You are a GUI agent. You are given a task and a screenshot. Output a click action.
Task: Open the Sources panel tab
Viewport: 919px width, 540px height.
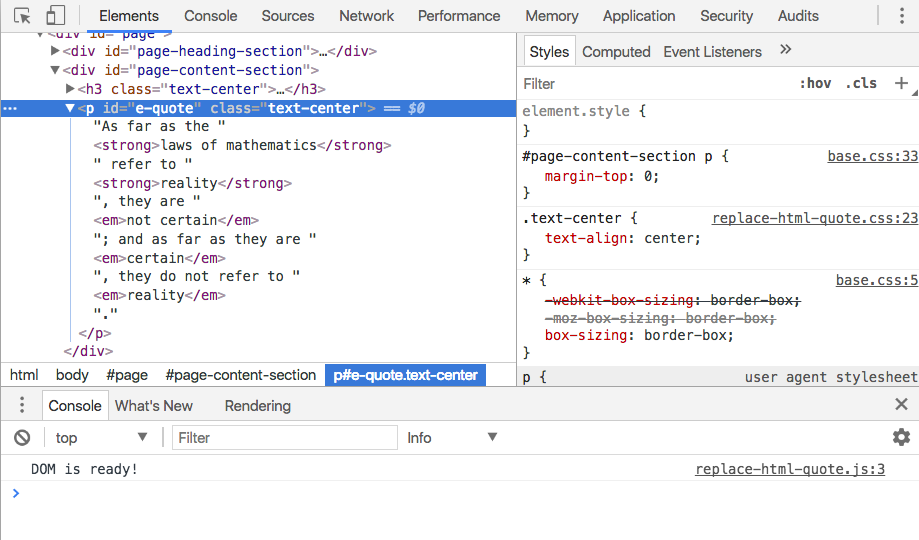288,16
